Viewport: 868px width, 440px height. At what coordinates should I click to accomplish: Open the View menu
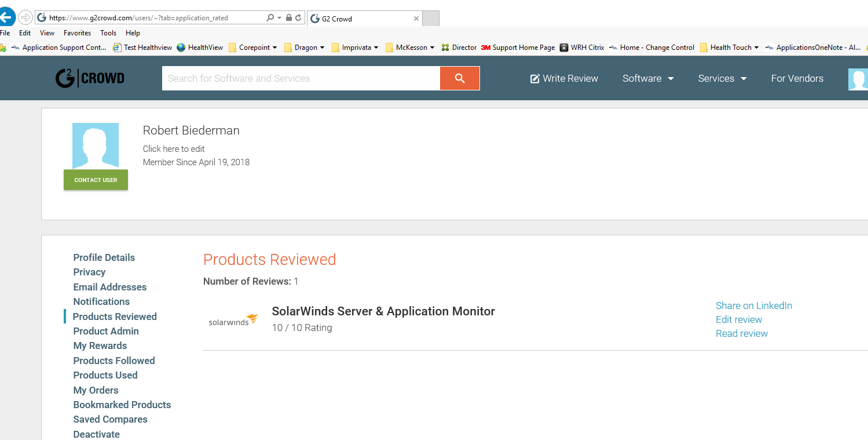coord(47,33)
